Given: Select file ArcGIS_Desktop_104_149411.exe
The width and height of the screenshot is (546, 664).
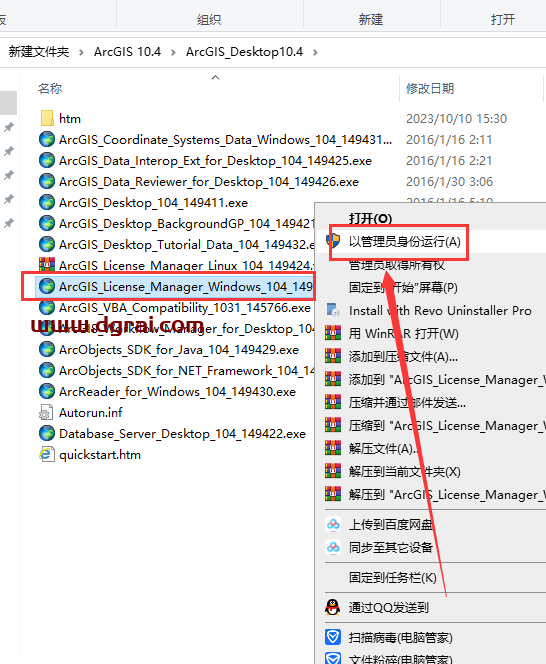Looking at the screenshot, I should [153, 203].
